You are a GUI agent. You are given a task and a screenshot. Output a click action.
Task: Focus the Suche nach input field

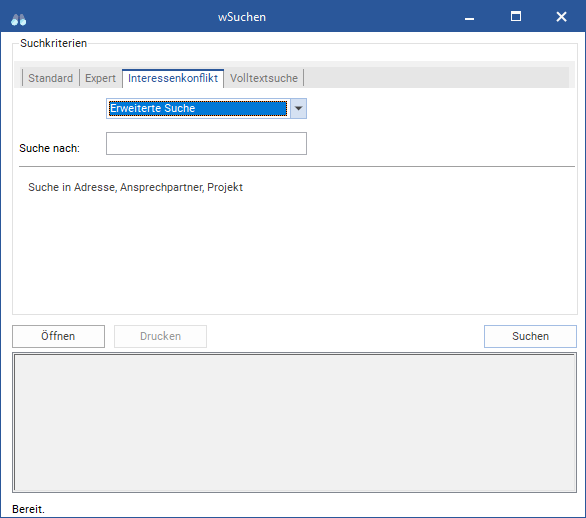206,144
